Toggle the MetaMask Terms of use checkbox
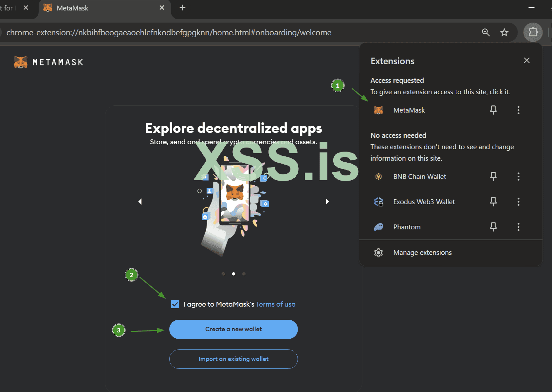This screenshot has height=392, width=552. (x=175, y=304)
